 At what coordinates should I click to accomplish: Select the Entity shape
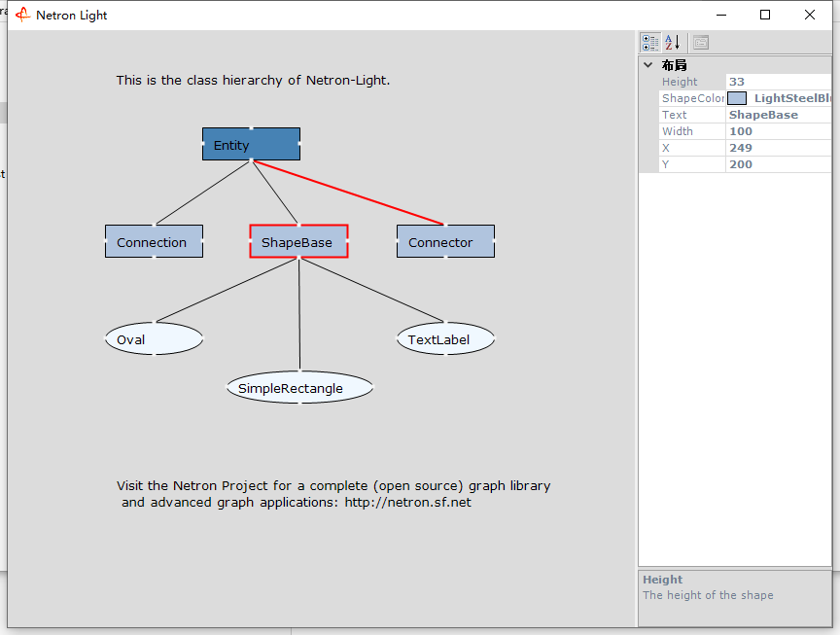click(251, 144)
